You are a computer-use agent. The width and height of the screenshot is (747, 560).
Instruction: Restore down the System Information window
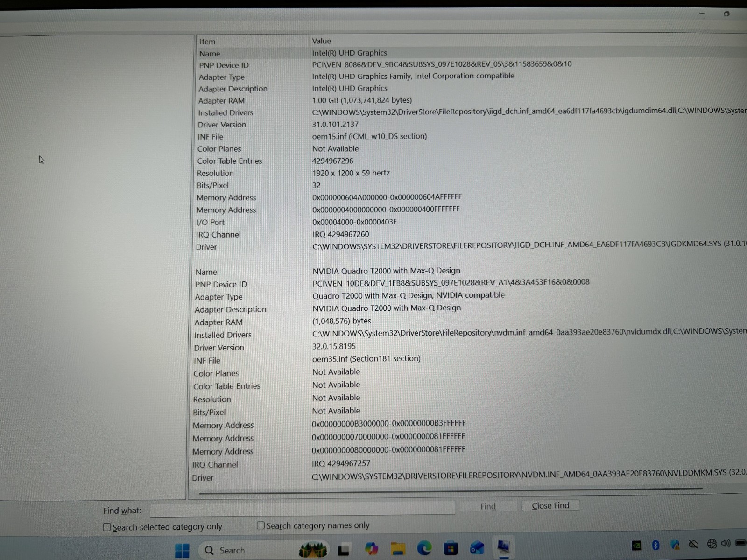coord(726,14)
